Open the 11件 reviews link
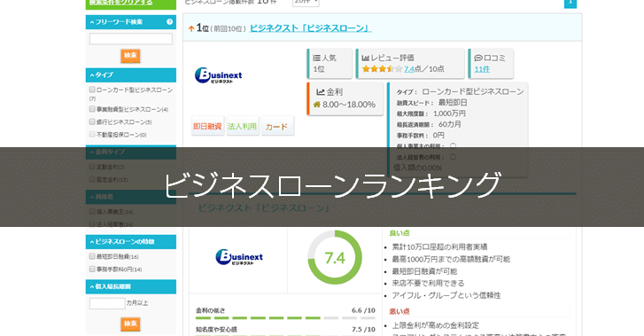This screenshot has width=644, height=336. (x=482, y=69)
